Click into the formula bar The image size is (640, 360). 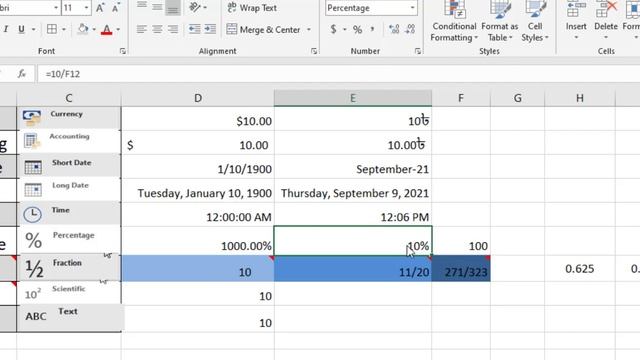tap(339, 74)
